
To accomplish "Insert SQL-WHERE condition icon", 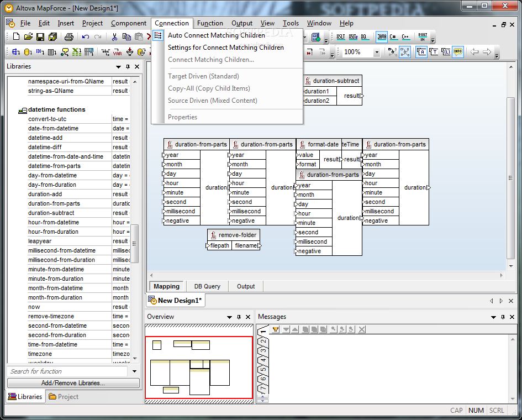I will [x=141, y=52].
